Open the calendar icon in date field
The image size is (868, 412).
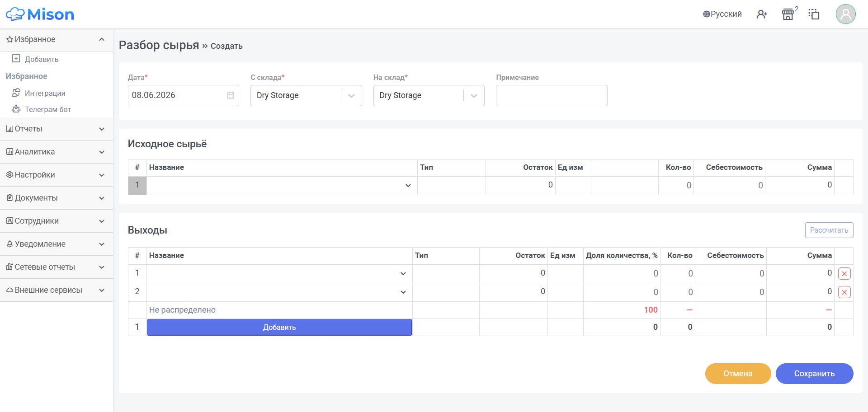231,95
